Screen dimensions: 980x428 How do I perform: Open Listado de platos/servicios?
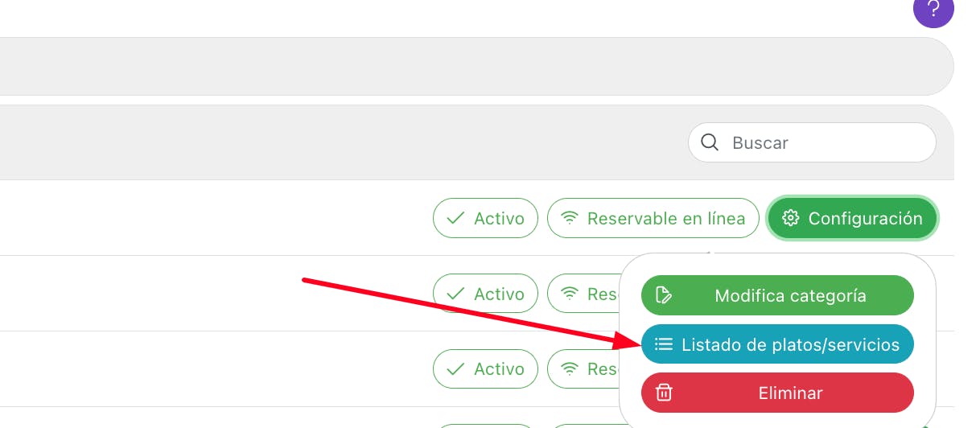(x=778, y=344)
